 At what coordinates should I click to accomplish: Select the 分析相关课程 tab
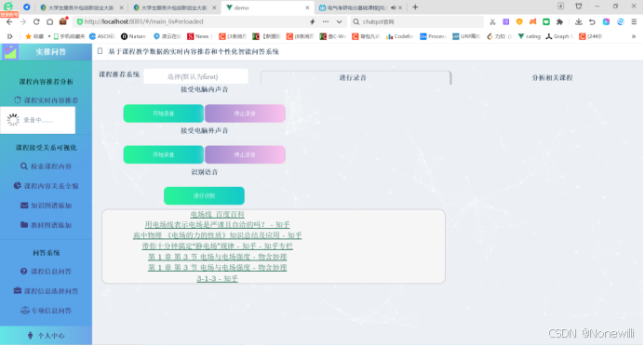point(552,77)
